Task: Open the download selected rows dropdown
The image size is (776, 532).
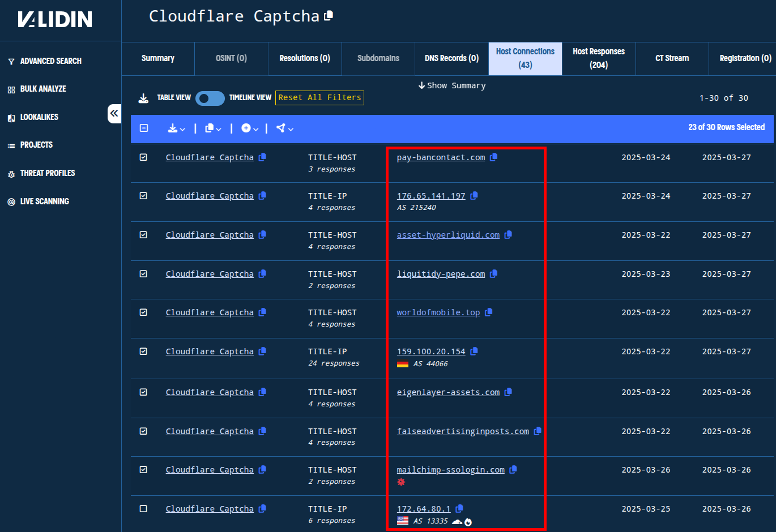Action: (176, 128)
